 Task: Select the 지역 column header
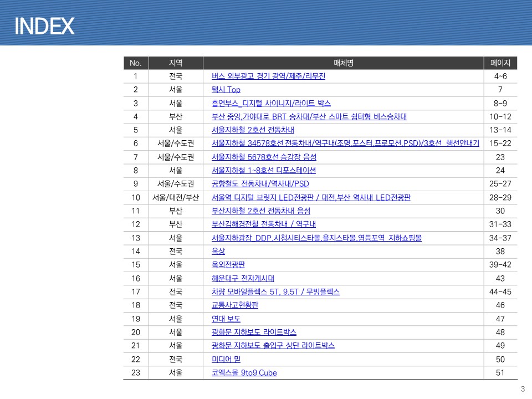pyautogui.click(x=176, y=63)
